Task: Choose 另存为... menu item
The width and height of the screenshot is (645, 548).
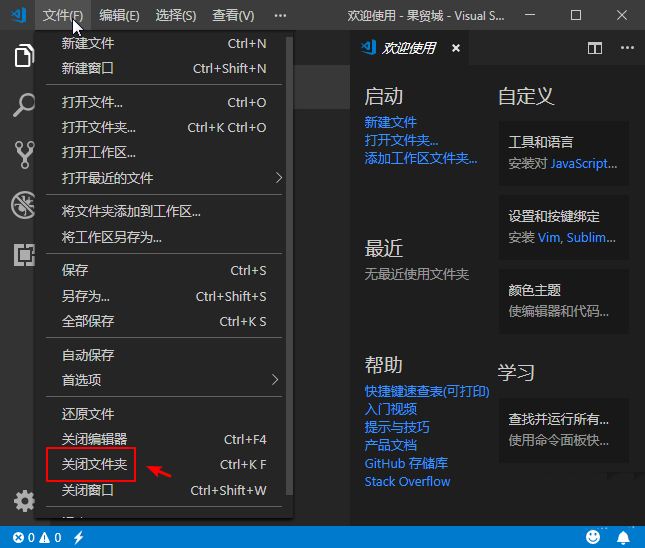Action: coord(164,296)
